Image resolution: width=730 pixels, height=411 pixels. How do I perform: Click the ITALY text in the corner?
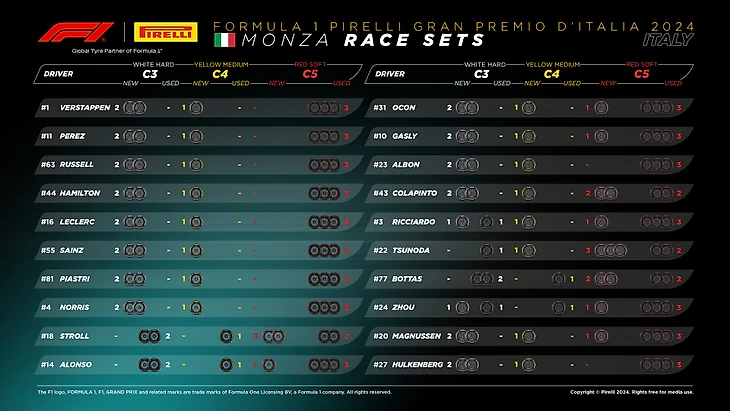[x=668, y=40]
